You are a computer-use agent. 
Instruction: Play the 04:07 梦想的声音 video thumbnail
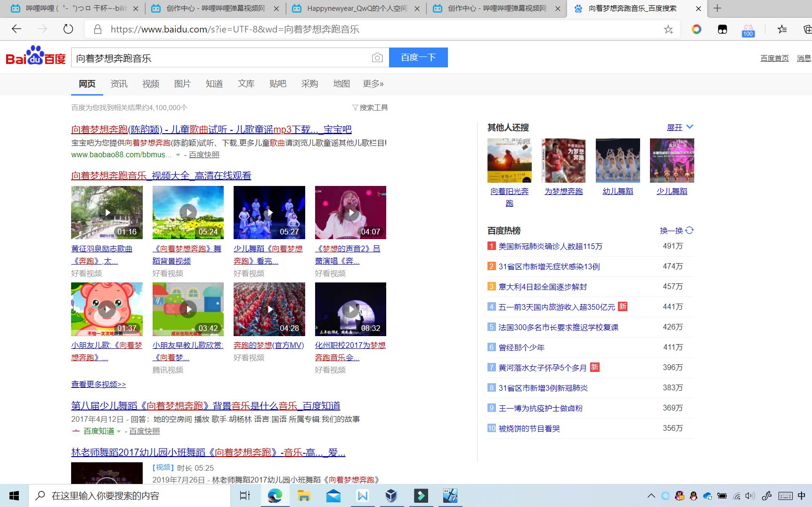click(x=350, y=213)
